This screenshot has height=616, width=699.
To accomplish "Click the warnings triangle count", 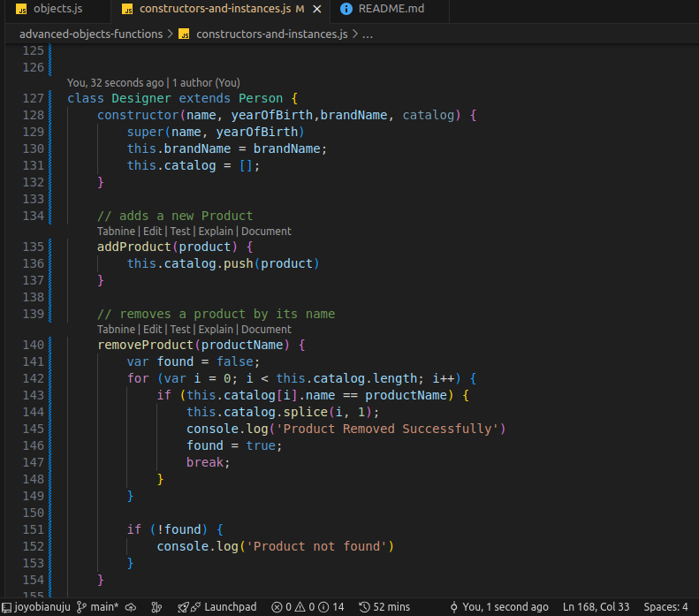I will [305, 607].
